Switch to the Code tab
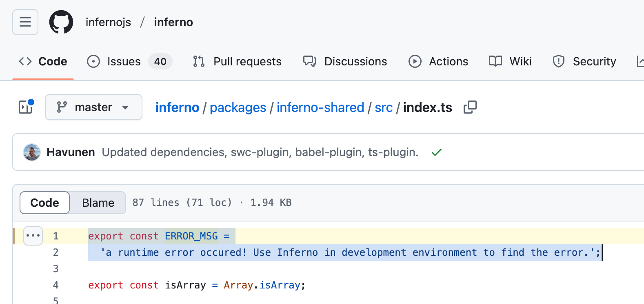The height and width of the screenshot is (304, 644). [x=43, y=61]
